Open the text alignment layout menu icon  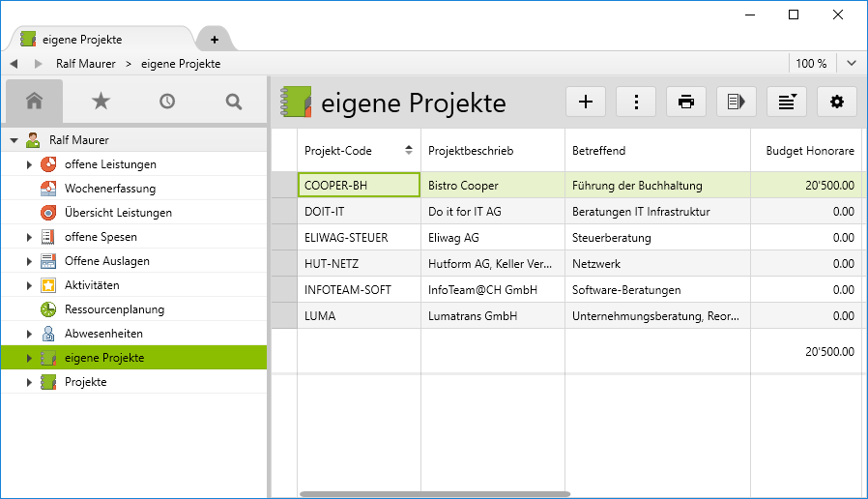point(787,102)
